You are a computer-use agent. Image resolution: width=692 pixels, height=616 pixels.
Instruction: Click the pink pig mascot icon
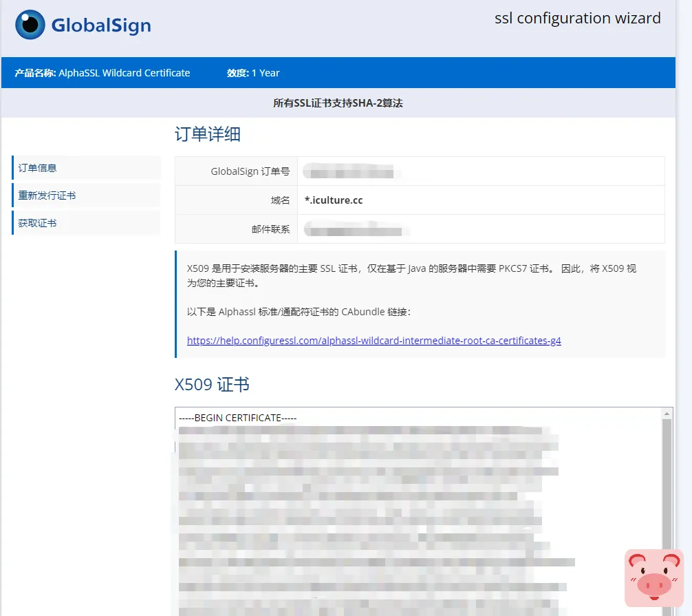click(654, 578)
